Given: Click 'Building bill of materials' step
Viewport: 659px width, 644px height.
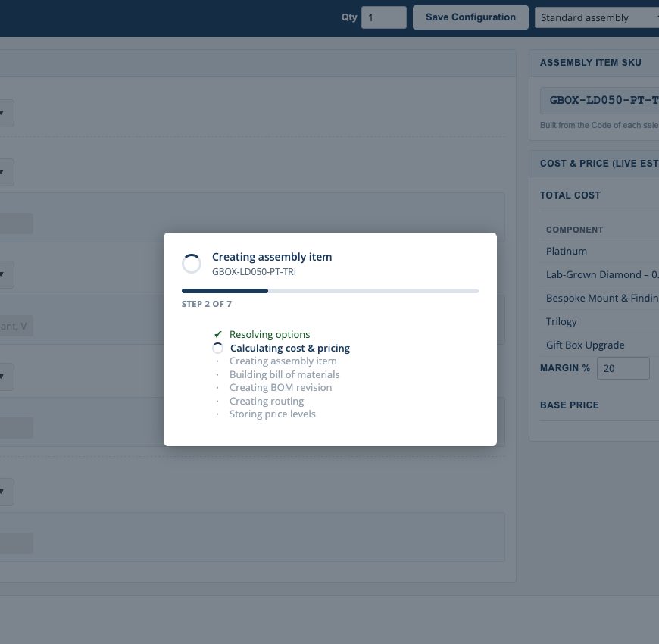Looking at the screenshot, I should pyautogui.click(x=285, y=374).
